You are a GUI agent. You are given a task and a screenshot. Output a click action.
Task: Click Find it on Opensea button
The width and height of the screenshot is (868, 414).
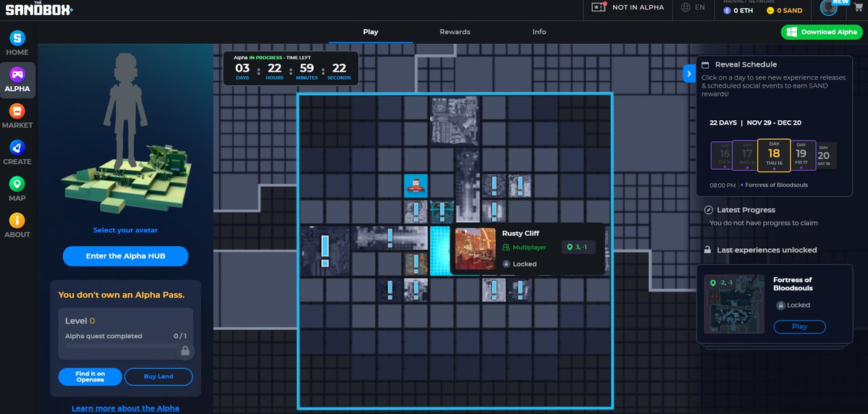pos(90,376)
